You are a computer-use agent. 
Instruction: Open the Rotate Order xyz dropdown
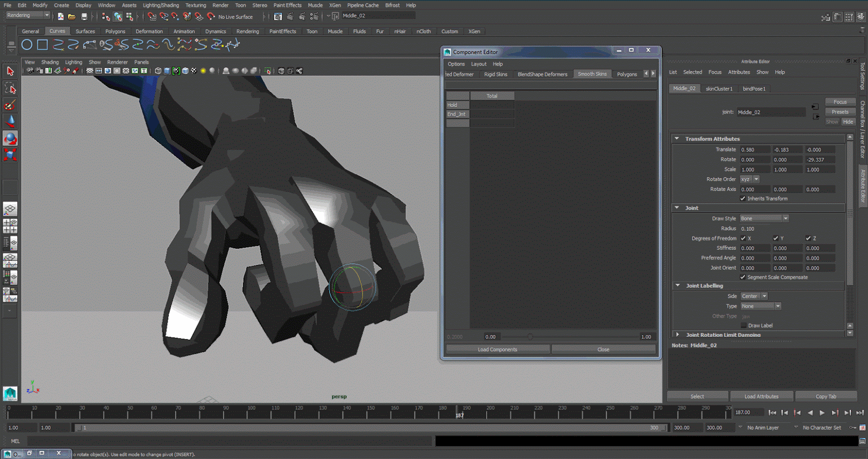750,179
